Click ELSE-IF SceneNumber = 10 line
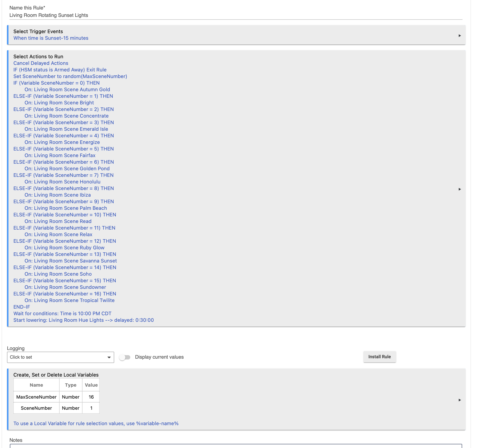The width and height of the screenshot is (479, 448). point(65,215)
